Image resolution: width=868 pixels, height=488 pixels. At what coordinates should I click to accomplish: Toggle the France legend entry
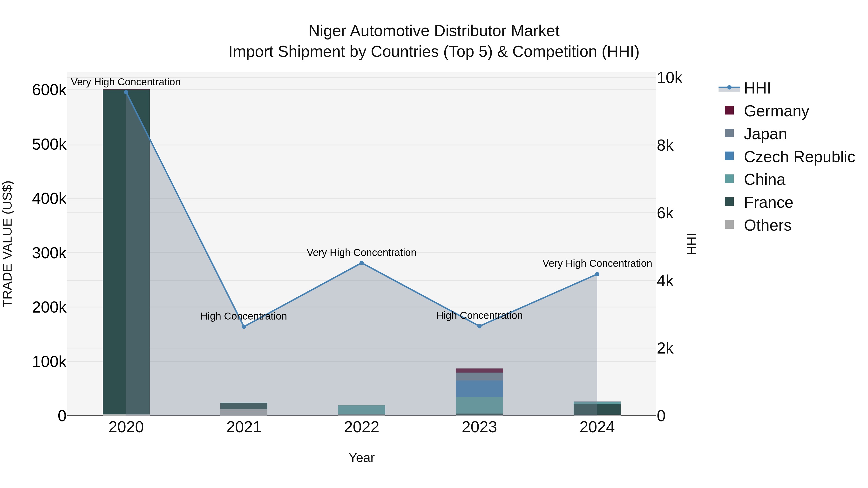coord(759,202)
